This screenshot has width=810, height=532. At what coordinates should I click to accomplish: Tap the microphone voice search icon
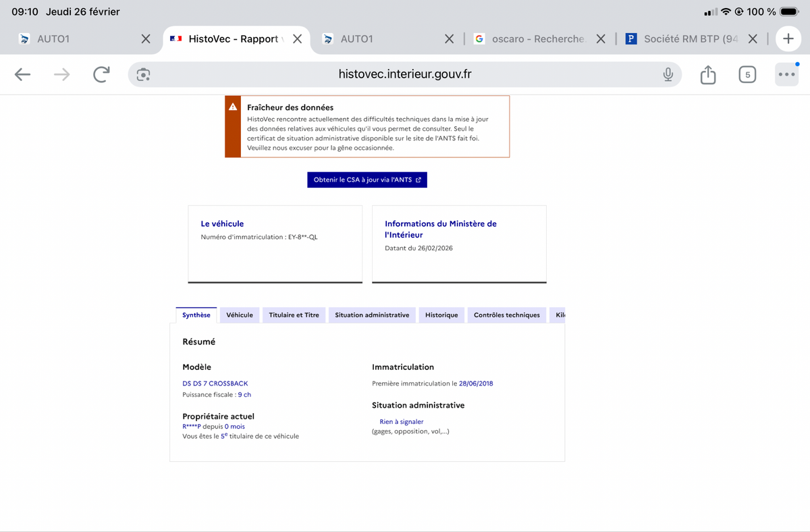(668, 74)
